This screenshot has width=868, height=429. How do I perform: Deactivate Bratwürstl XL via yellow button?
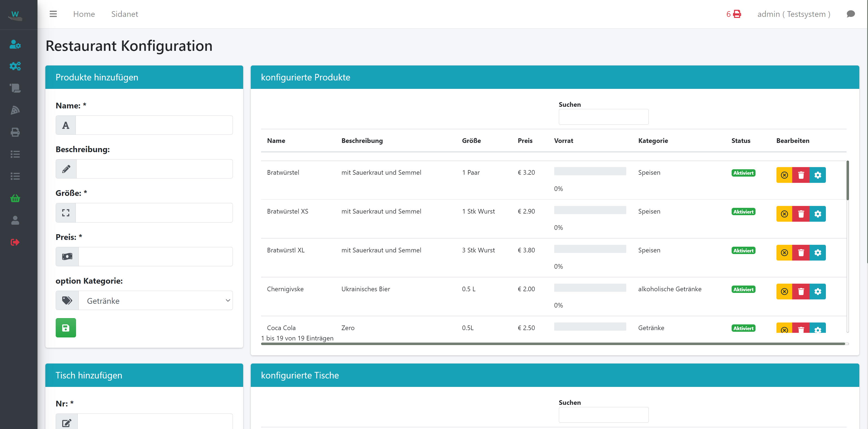784,253
